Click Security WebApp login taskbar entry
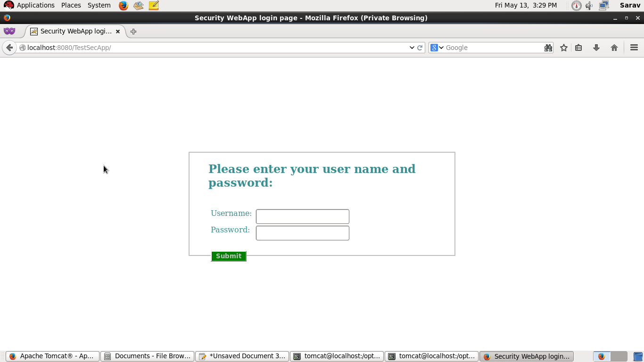Screen dimensions: 644x362 (526, 356)
